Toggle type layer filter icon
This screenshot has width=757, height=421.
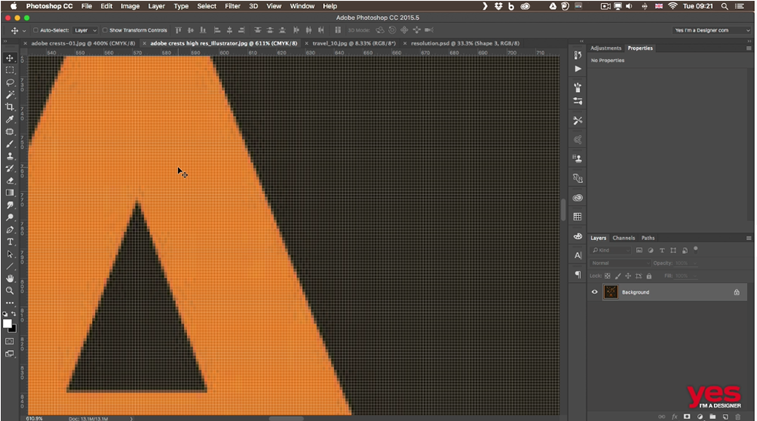(x=662, y=250)
